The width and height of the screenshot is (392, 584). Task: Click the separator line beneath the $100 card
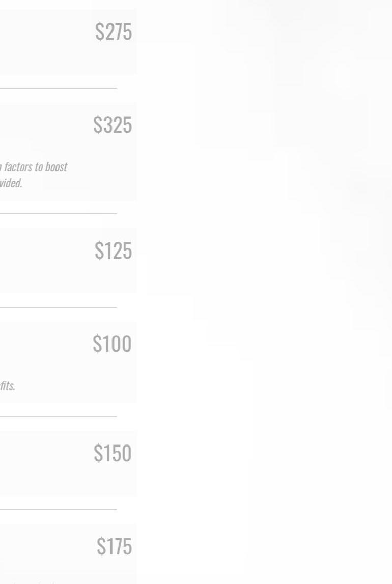(x=58, y=416)
